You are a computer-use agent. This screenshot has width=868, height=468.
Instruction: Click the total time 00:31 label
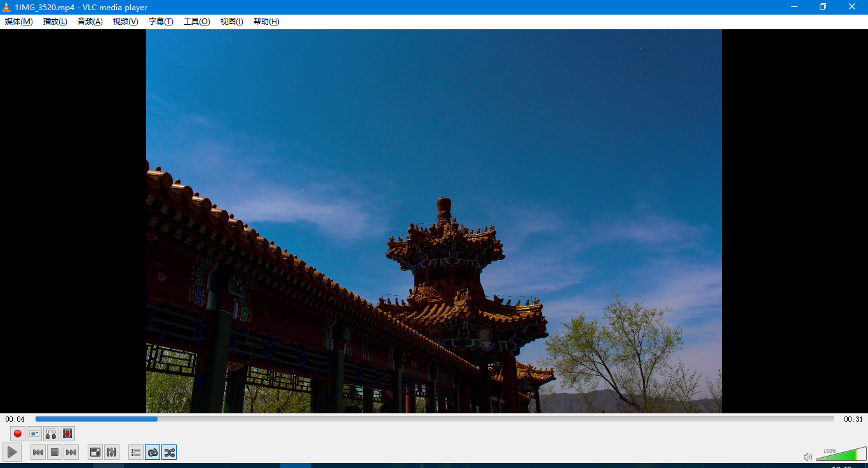click(853, 419)
